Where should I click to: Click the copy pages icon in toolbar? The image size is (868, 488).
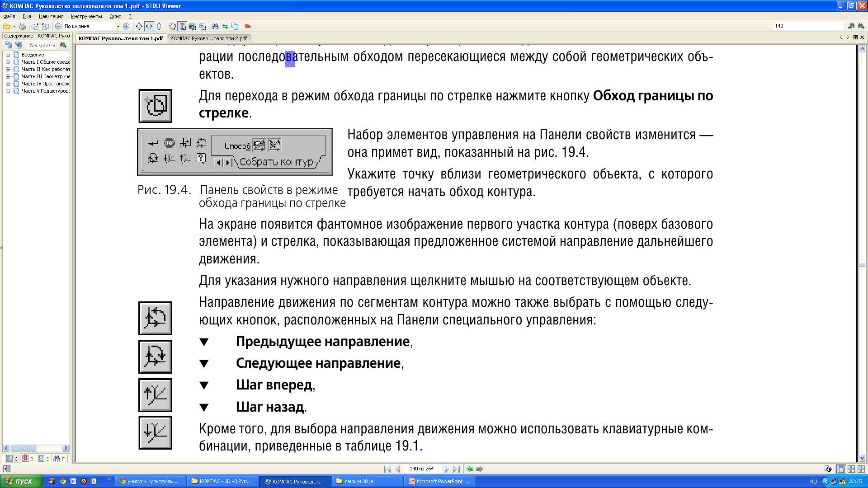pos(235,26)
